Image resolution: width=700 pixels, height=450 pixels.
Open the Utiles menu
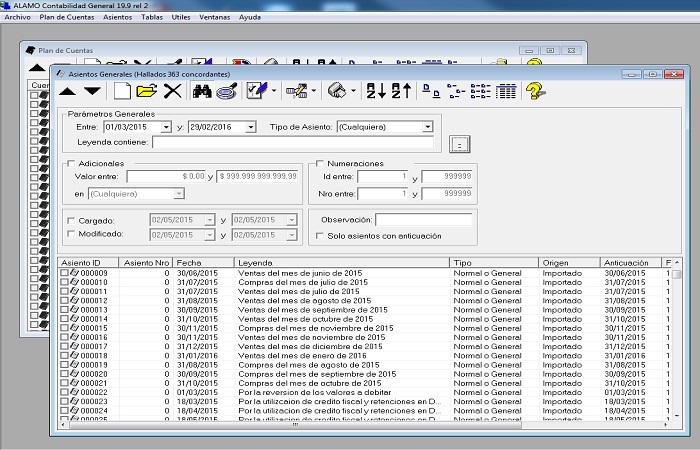(181, 17)
